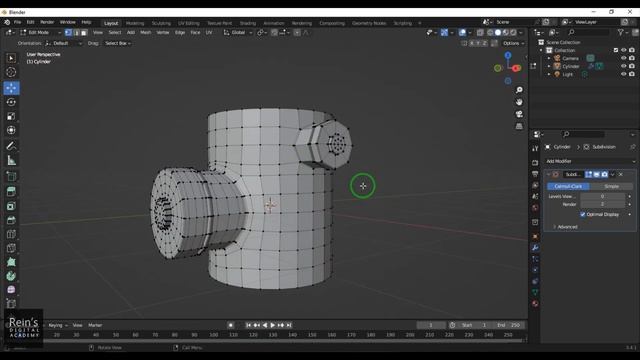The image size is (640, 360).
Task: Open the File menu
Action: point(17,22)
